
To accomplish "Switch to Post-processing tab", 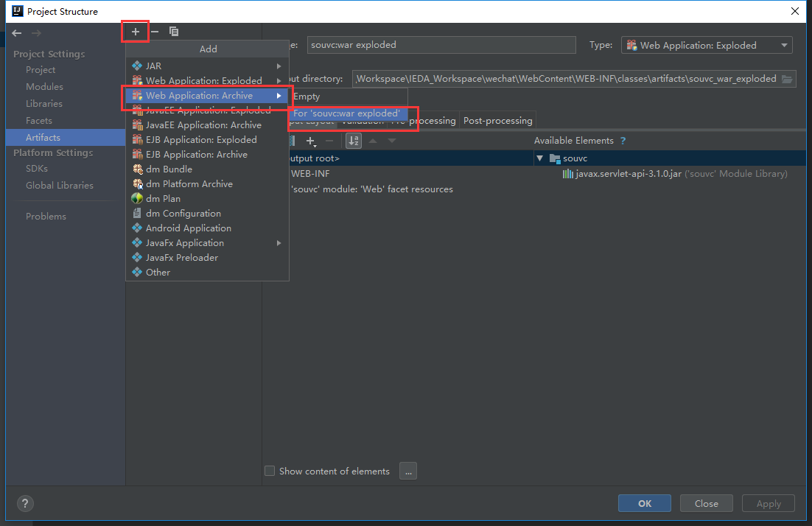I will [x=497, y=121].
